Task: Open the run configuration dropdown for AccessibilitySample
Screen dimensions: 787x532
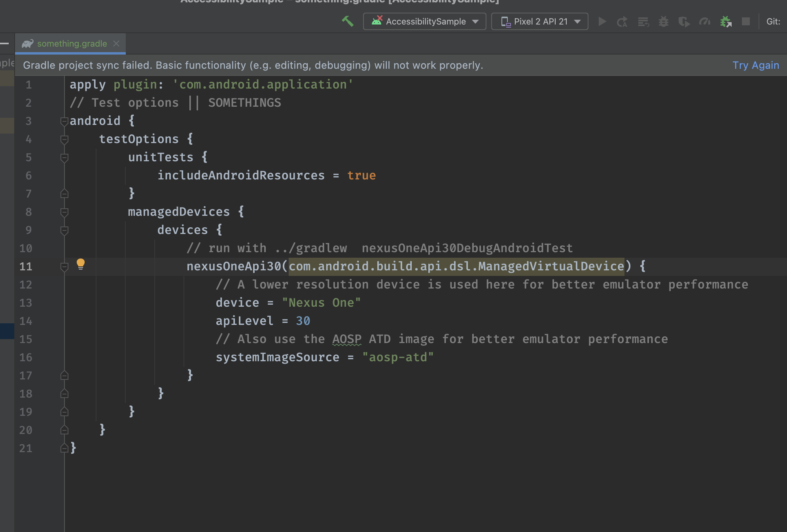Action: pos(425,21)
